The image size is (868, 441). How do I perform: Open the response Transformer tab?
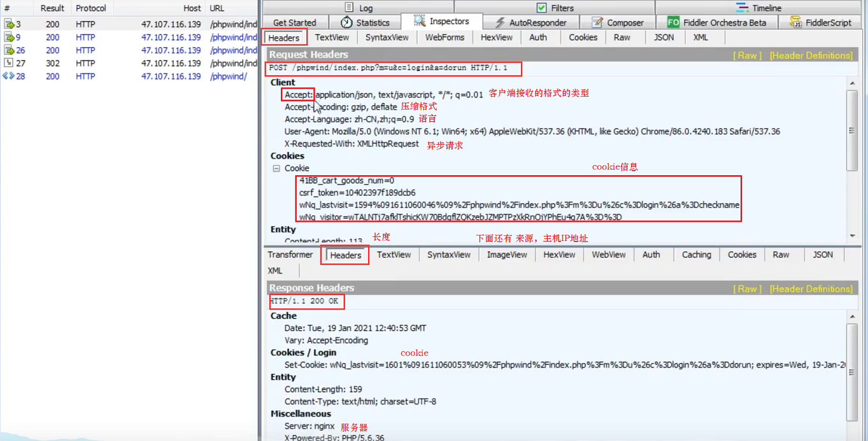(x=290, y=255)
